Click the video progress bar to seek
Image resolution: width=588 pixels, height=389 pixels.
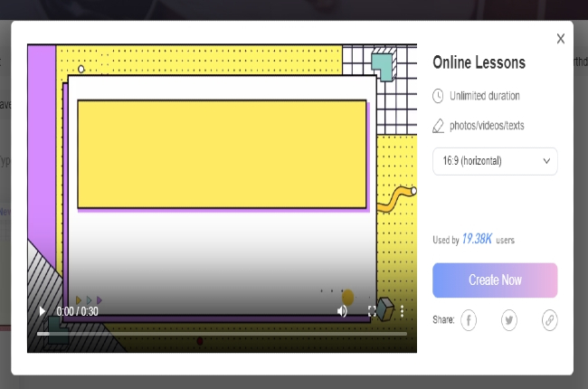222,334
